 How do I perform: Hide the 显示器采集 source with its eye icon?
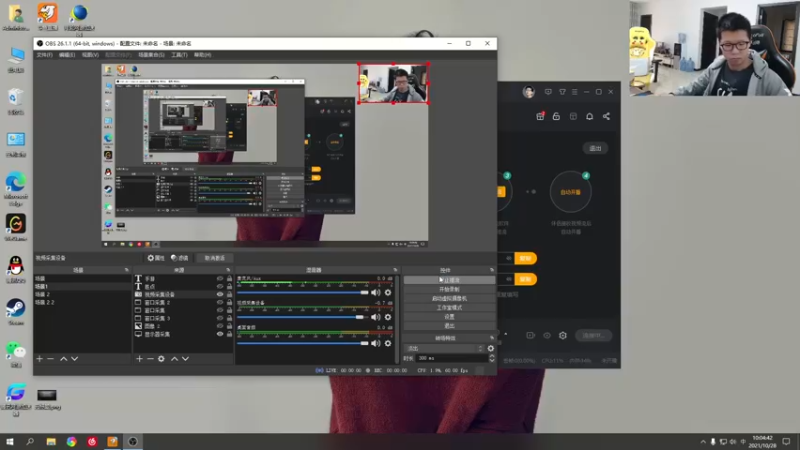pos(220,334)
